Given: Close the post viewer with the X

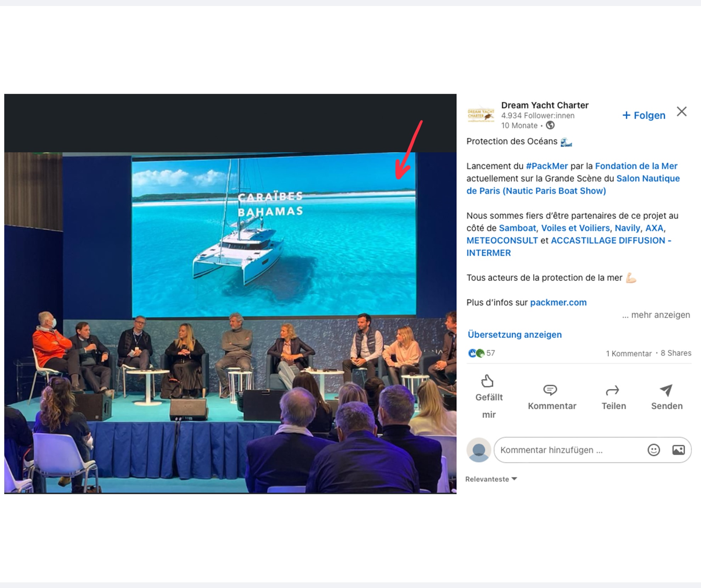Looking at the screenshot, I should click(x=682, y=112).
